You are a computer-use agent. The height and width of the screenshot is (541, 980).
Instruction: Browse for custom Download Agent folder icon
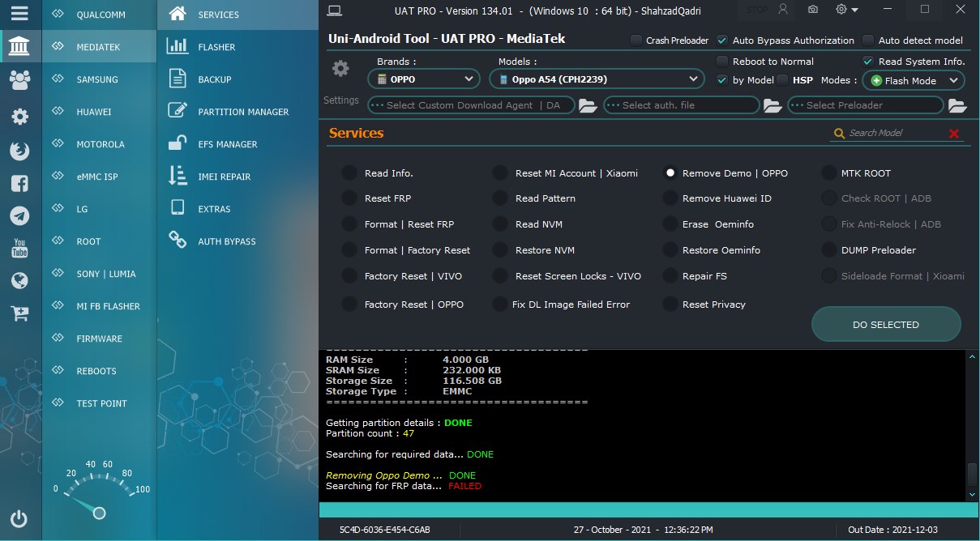click(x=588, y=105)
